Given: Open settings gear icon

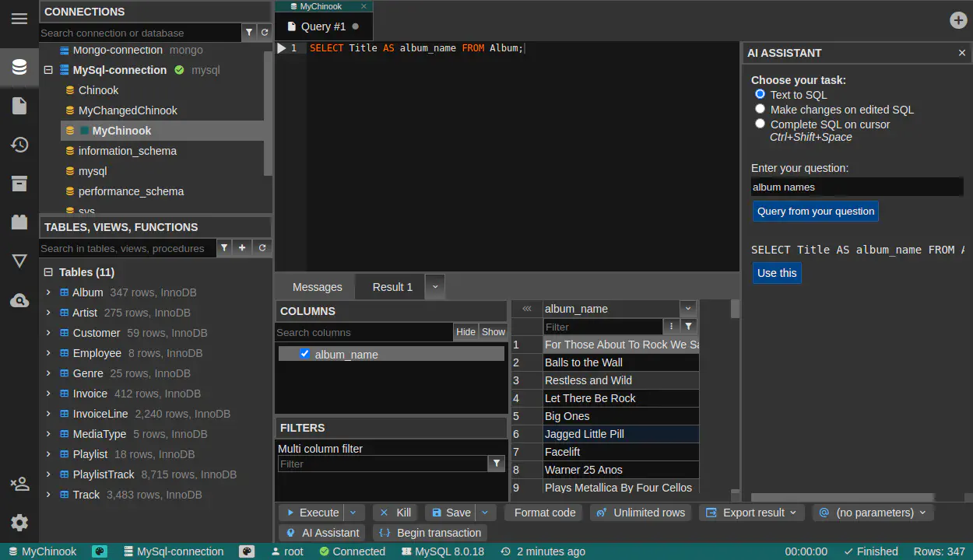Looking at the screenshot, I should [x=19, y=523].
